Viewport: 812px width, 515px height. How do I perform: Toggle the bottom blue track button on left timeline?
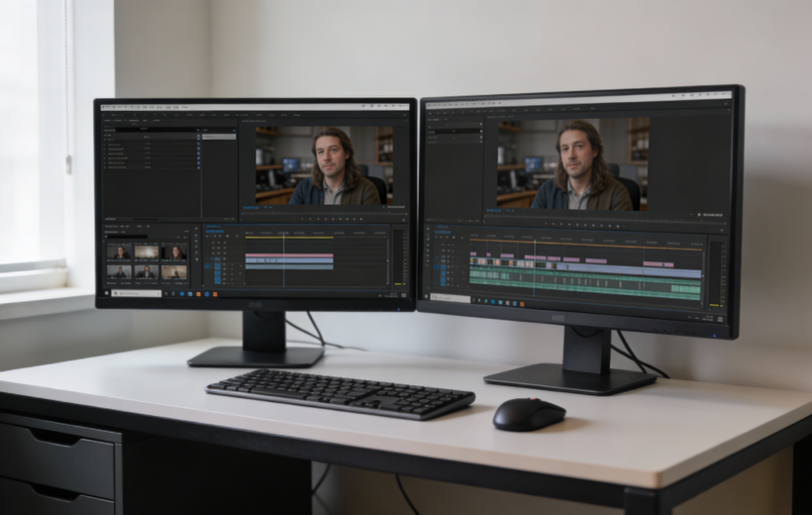217,280
